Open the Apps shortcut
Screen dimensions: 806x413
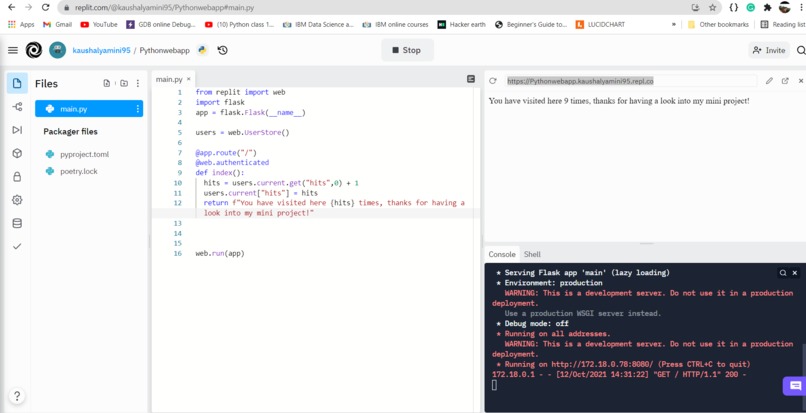[21, 24]
